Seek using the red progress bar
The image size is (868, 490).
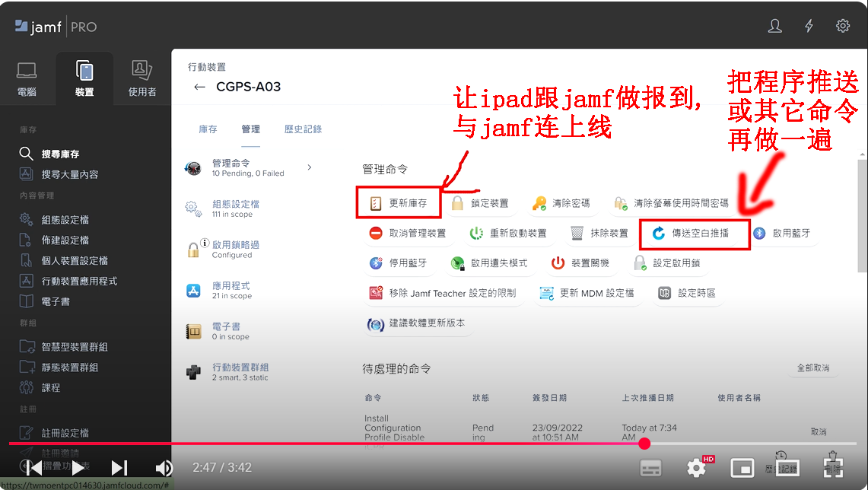(x=433, y=444)
